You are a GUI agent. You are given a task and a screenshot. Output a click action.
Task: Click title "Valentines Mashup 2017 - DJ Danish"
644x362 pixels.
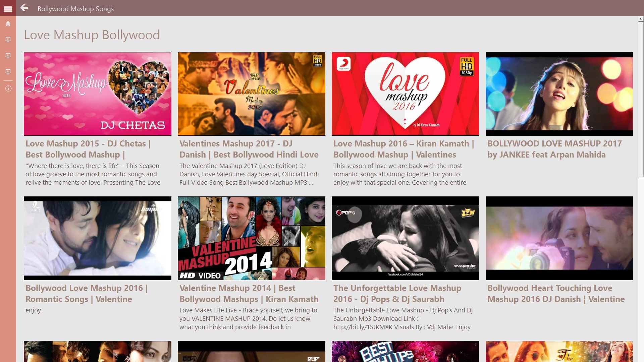[249, 149]
